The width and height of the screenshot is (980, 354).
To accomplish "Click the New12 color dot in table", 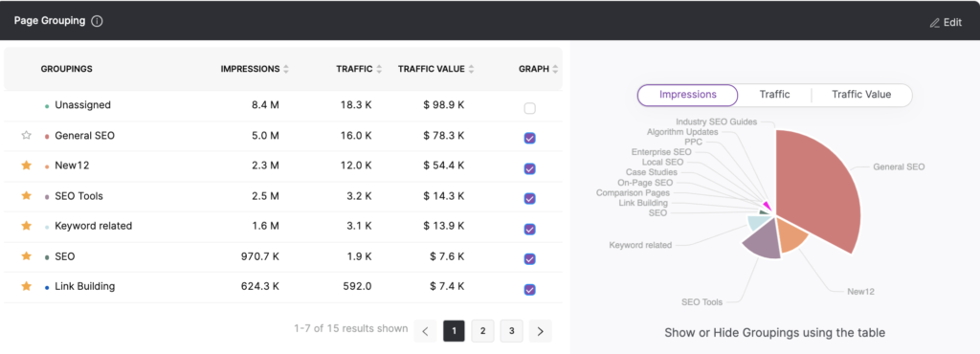I will [47, 166].
